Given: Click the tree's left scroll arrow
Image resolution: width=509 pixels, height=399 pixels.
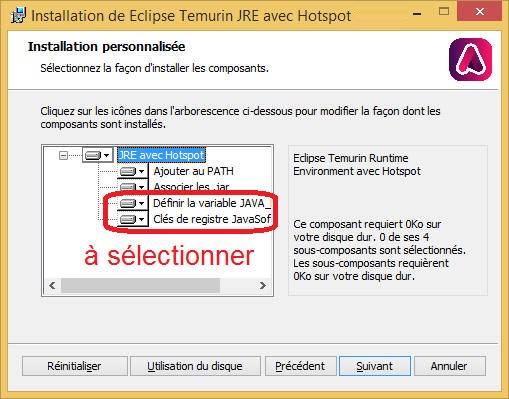Looking at the screenshot, I should pos(52,286).
